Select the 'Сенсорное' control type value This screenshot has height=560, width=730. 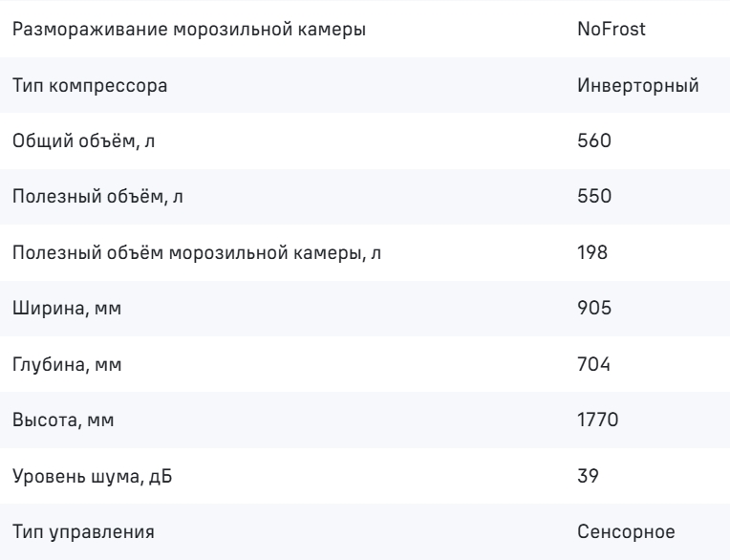click(626, 531)
